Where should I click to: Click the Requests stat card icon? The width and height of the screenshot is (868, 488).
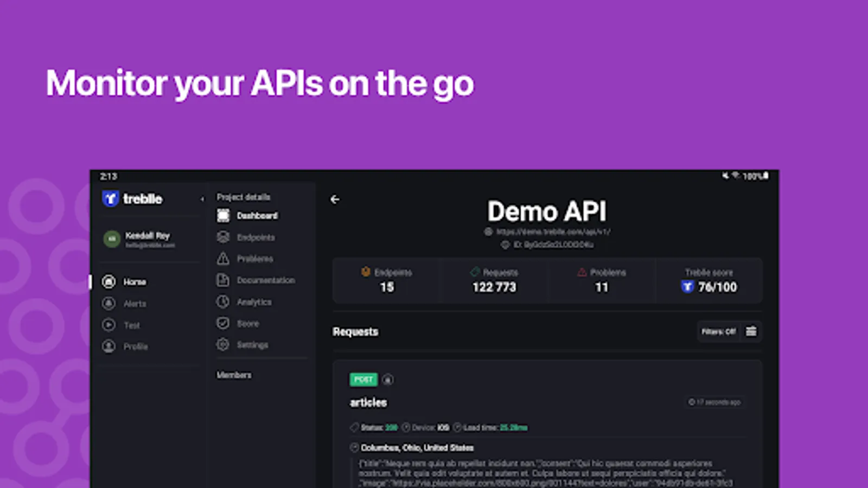pyautogui.click(x=475, y=272)
